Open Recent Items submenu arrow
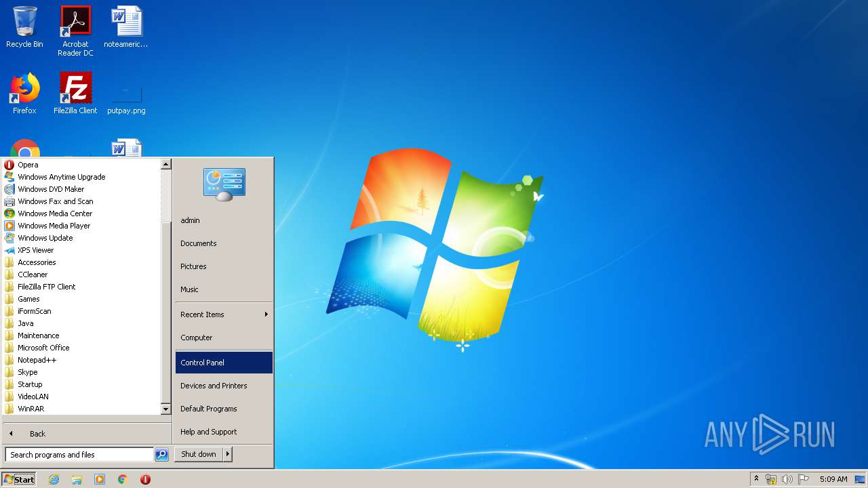 266,314
